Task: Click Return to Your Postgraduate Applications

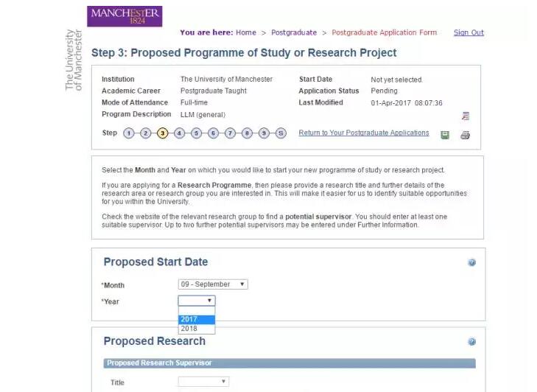Action: pyautogui.click(x=363, y=133)
